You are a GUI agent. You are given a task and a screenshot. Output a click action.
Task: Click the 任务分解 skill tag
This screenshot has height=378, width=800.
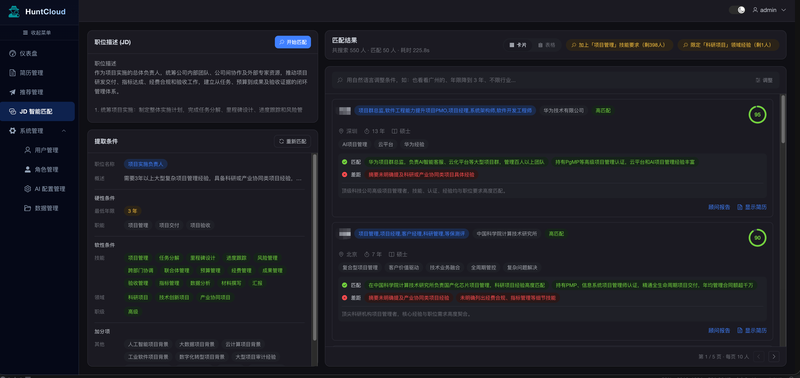tap(168, 258)
